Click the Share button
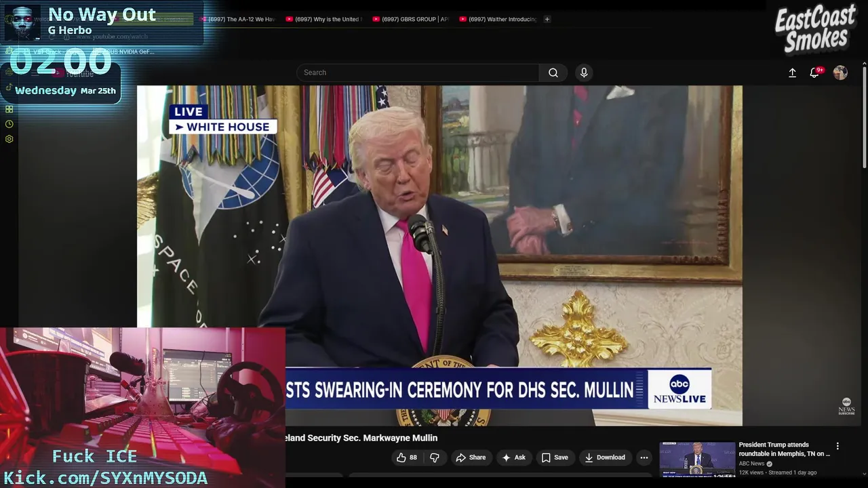The image size is (868, 488). click(471, 457)
